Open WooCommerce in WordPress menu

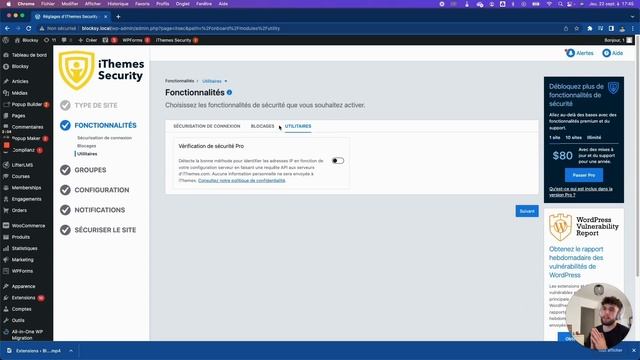[x=27, y=226]
